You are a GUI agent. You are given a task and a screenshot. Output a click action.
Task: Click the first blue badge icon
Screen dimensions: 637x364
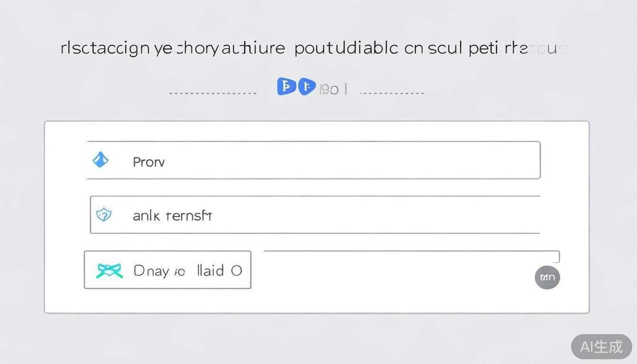(x=286, y=87)
